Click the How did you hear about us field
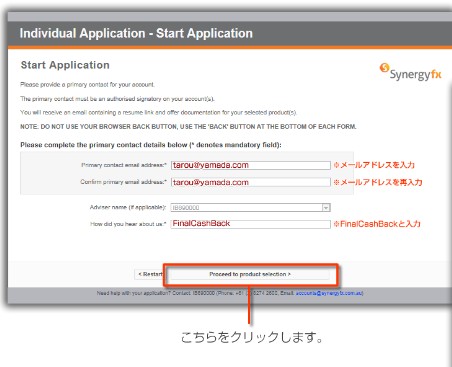The width and height of the screenshot is (452, 367). pos(251,224)
